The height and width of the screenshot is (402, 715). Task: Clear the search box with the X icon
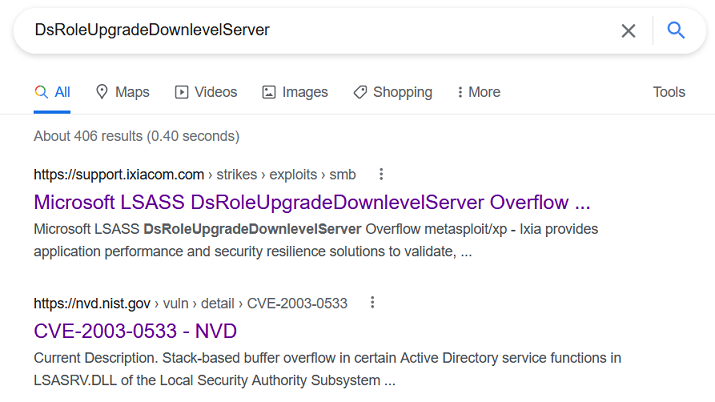628,31
